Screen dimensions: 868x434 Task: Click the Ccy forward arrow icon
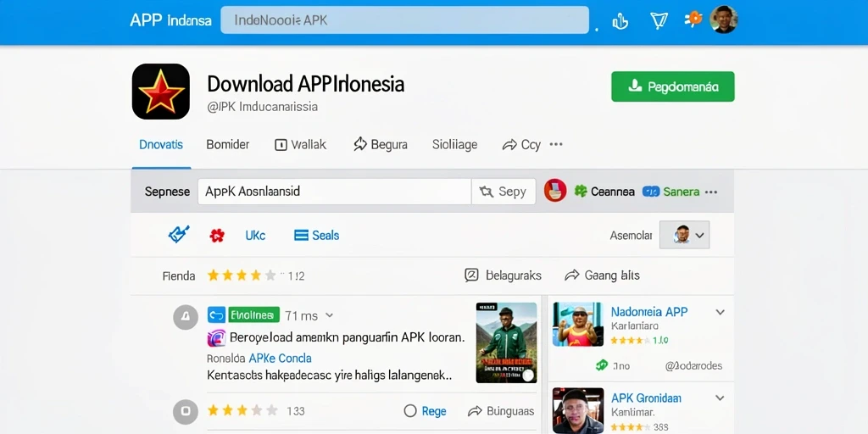509,145
